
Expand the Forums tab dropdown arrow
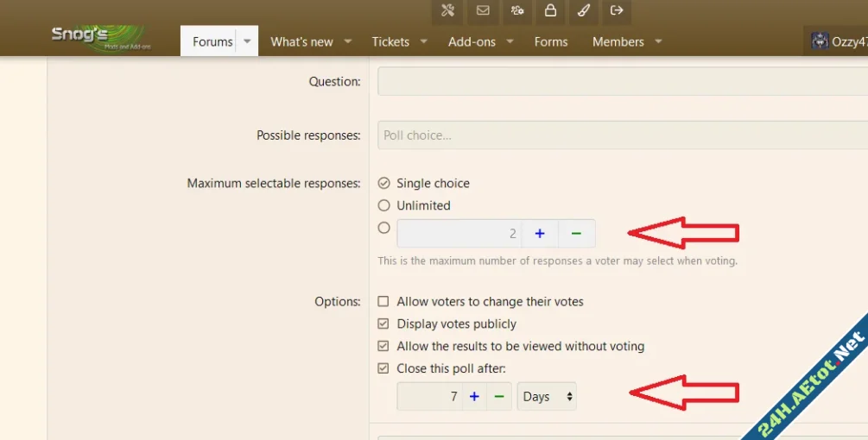pos(247,41)
